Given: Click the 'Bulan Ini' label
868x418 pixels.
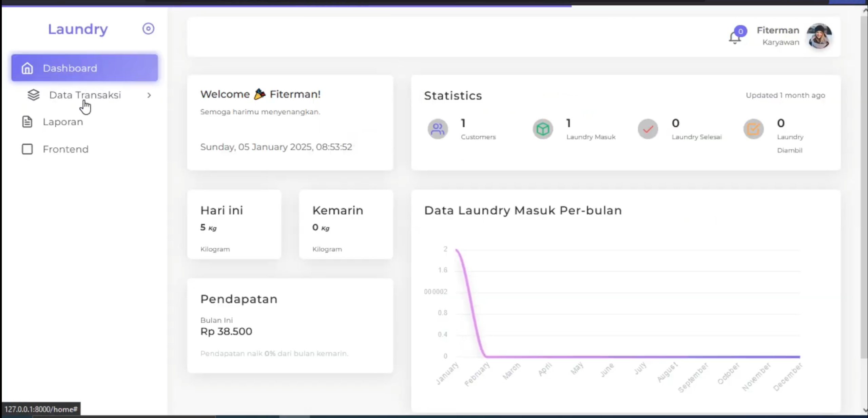Looking at the screenshot, I should pyautogui.click(x=216, y=320).
